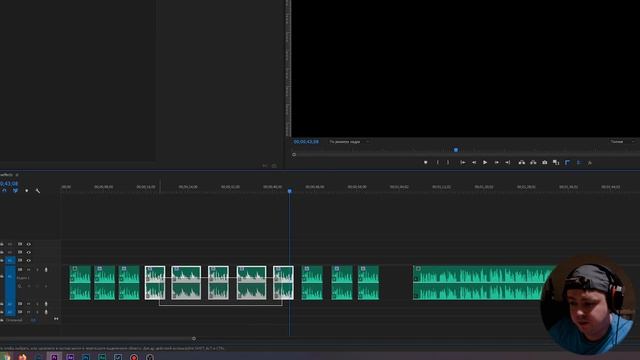Export frame with the camera icon

(x=544, y=162)
